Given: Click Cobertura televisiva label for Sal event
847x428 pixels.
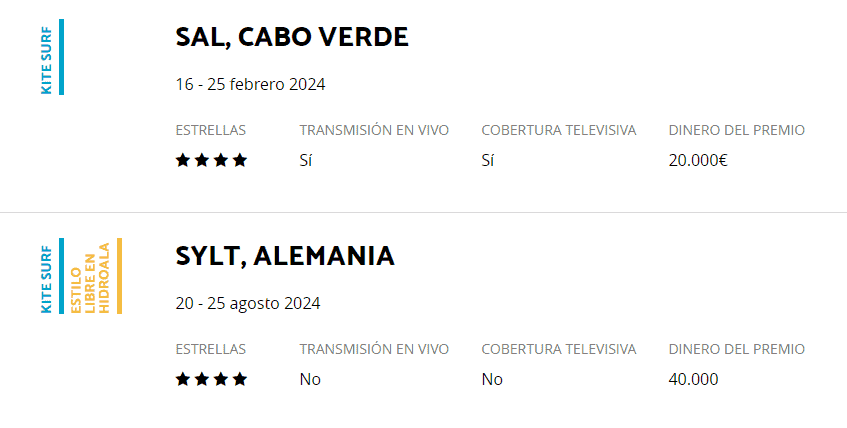Looking at the screenshot, I should click(x=559, y=130).
